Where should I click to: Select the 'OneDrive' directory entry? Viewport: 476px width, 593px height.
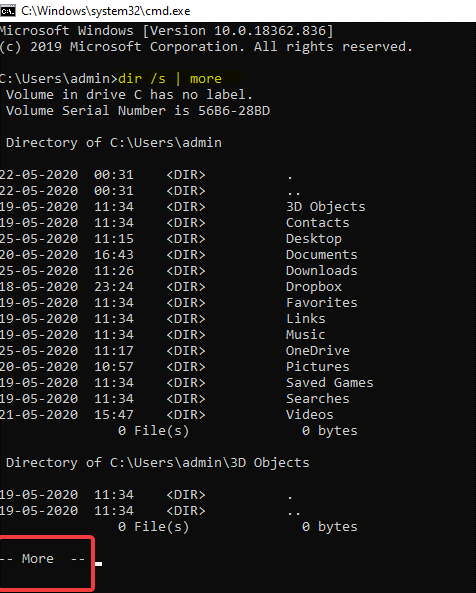tap(318, 351)
